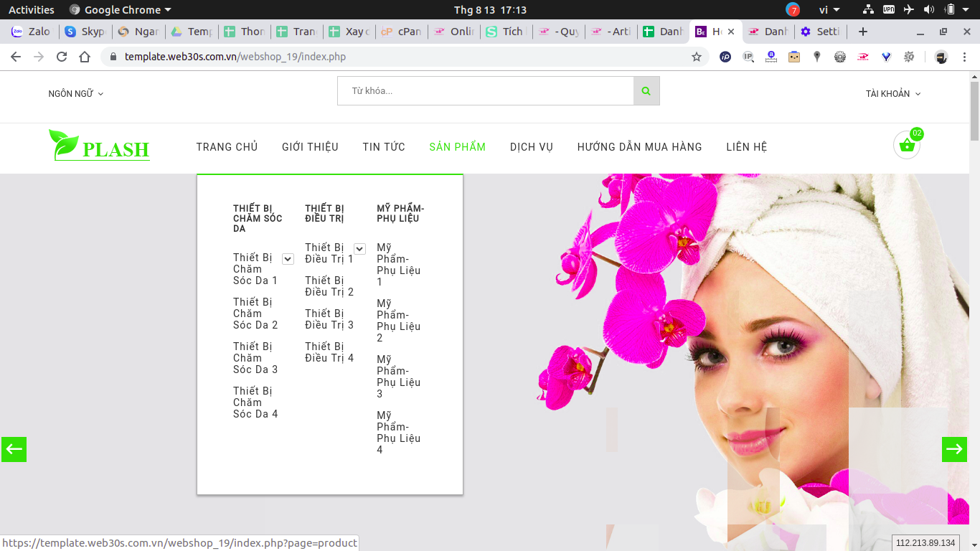Screen dimensions: 980x551
Task: Click the VPN indicator in top bar
Action: [x=889, y=9]
